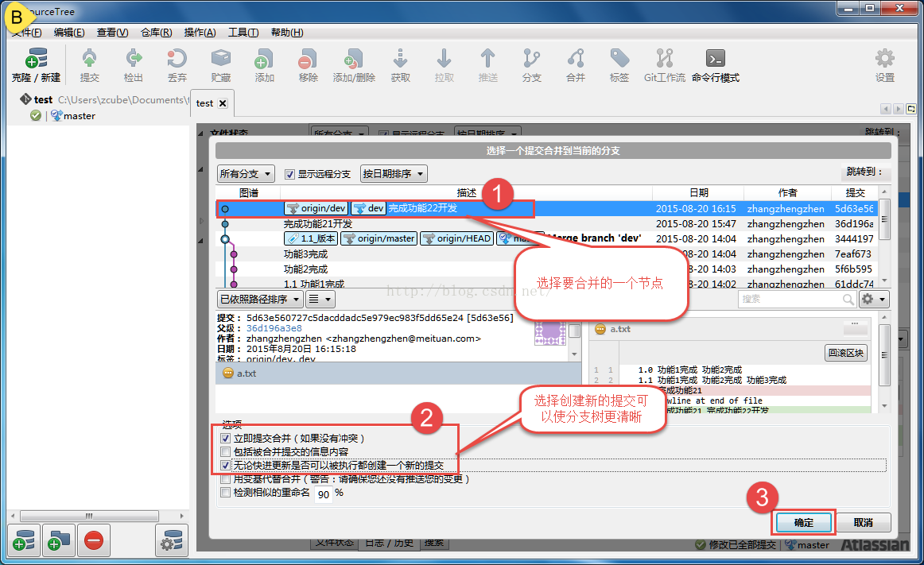Click 作者 column header in commit list
This screenshot has width=924, height=565.
[x=787, y=192]
